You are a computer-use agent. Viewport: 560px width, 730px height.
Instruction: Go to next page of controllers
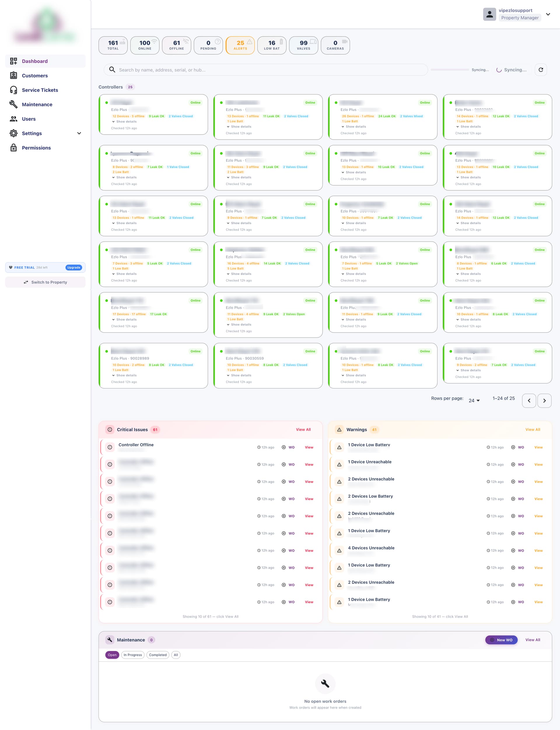pyautogui.click(x=544, y=400)
